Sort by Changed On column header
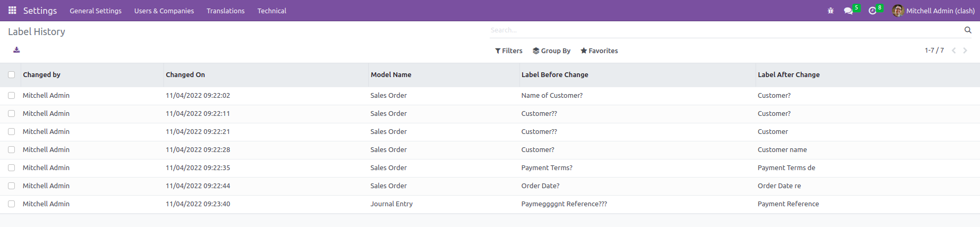The height and width of the screenshot is (227, 980). coord(185,75)
